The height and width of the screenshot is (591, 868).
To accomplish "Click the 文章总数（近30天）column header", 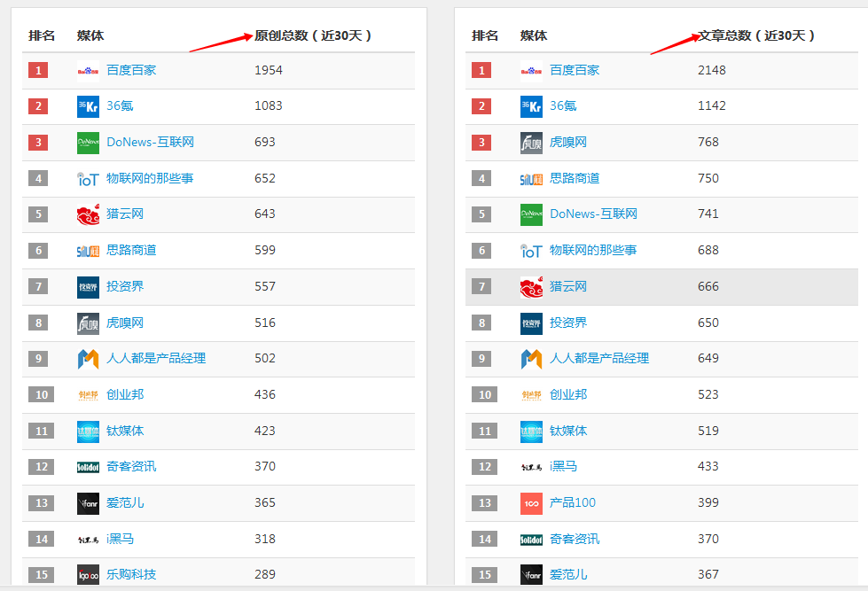I will [757, 35].
